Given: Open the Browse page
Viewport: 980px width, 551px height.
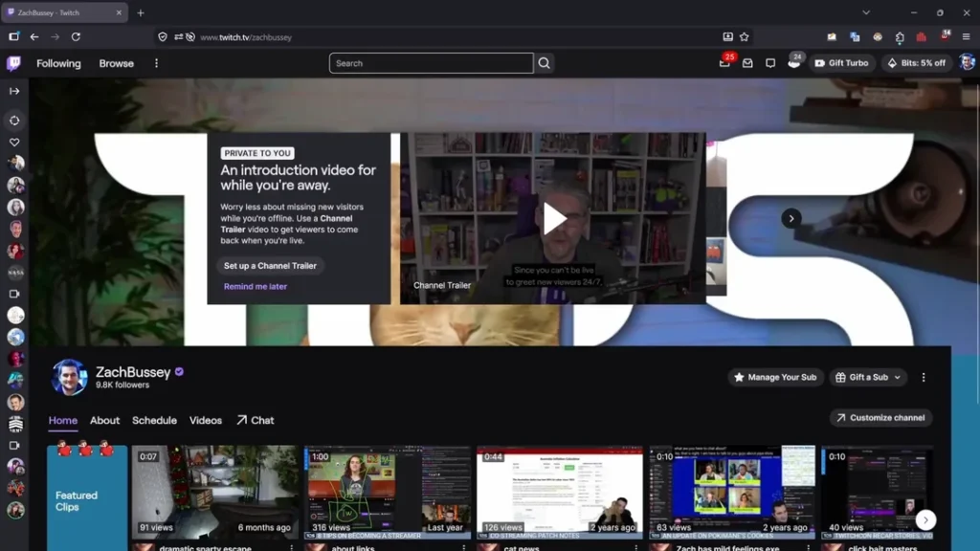Looking at the screenshot, I should tap(116, 63).
